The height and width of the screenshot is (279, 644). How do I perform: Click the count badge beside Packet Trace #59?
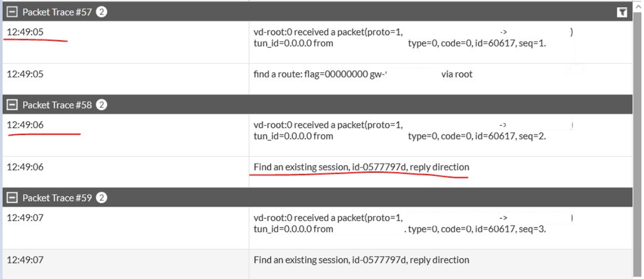pos(101,198)
